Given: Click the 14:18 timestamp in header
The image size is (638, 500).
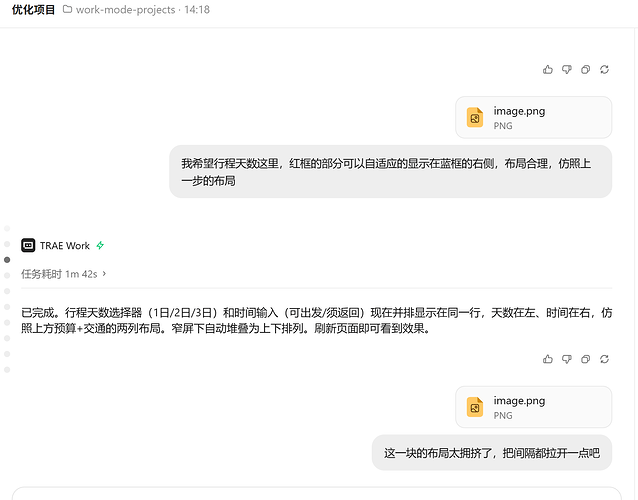Looking at the screenshot, I should [x=197, y=10].
